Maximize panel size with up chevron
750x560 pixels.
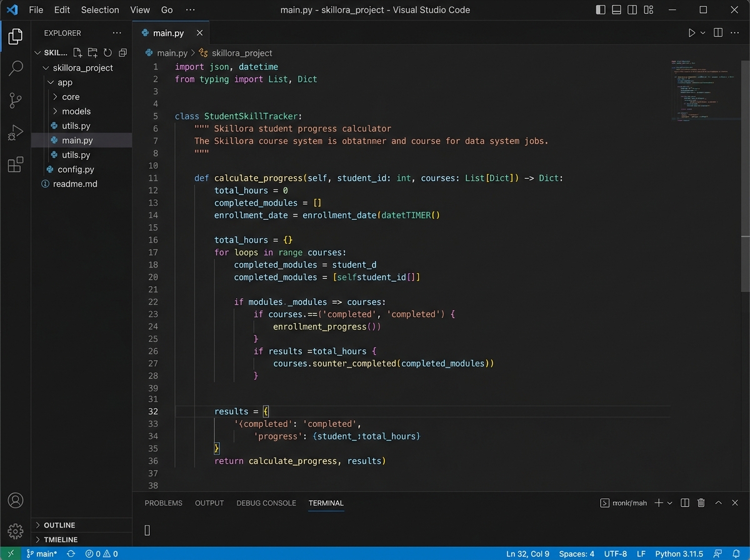pyautogui.click(x=718, y=502)
